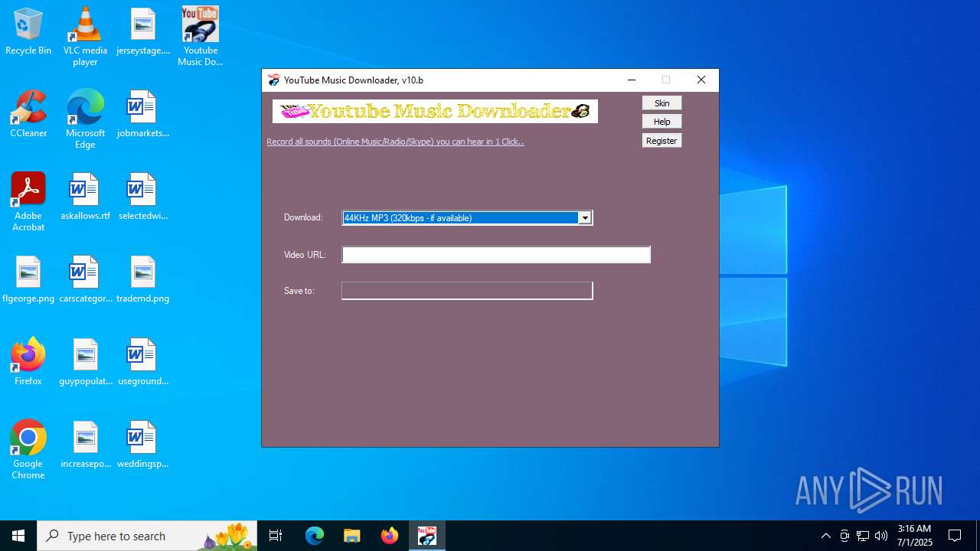Screen dimensions: 980x551
Task: Click the taskbar search box
Action: [x=147, y=536]
